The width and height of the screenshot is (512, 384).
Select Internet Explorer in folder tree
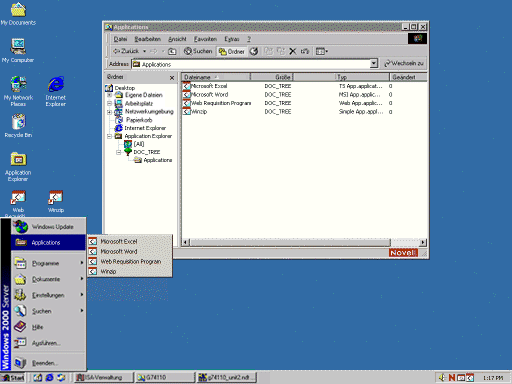pyautogui.click(x=145, y=128)
